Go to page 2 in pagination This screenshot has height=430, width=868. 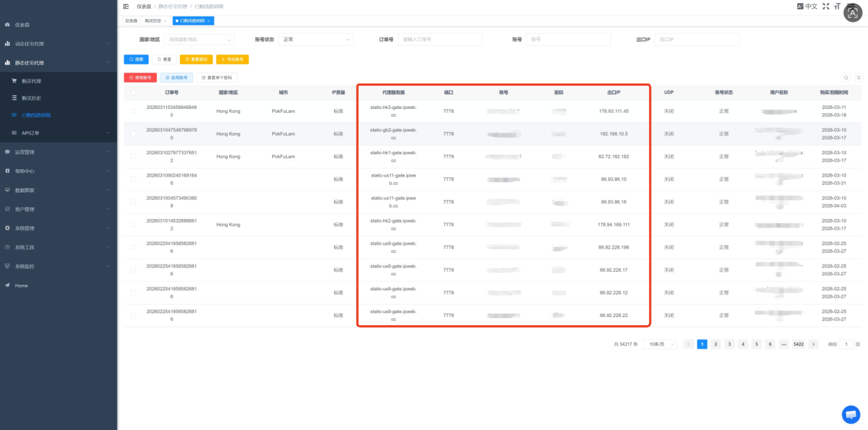point(715,344)
